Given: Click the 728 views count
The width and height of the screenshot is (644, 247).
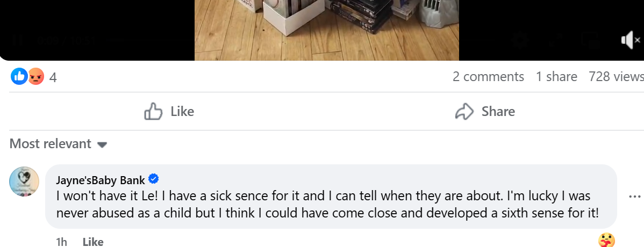Looking at the screenshot, I should pos(616,77).
